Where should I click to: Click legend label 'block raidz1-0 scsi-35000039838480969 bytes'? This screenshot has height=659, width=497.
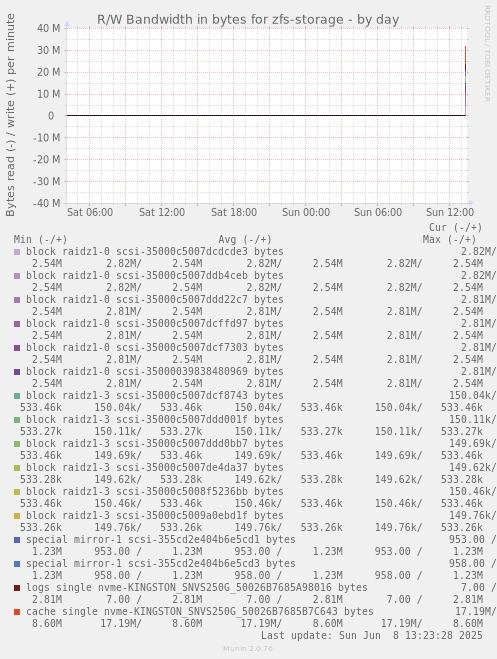pos(155,371)
